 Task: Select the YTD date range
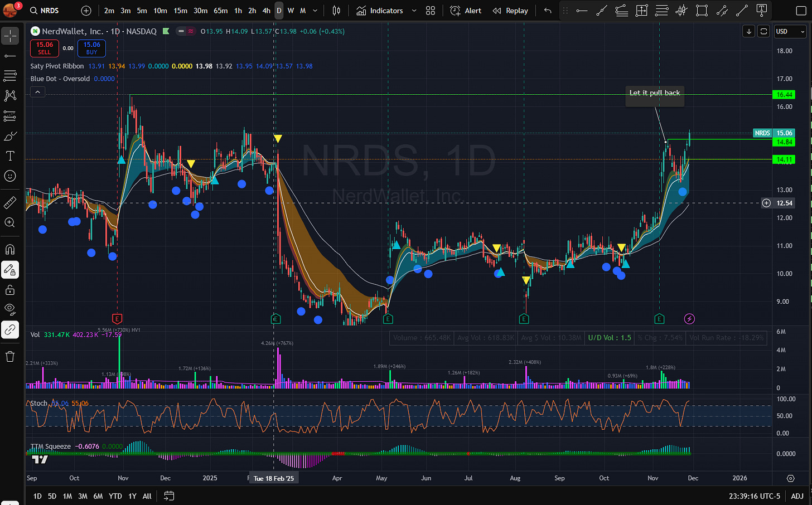pyautogui.click(x=115, y=496)
